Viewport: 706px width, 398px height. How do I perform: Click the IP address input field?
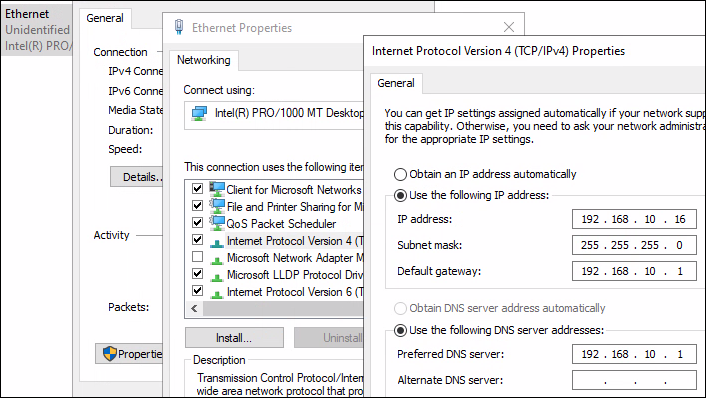(634, 219)
